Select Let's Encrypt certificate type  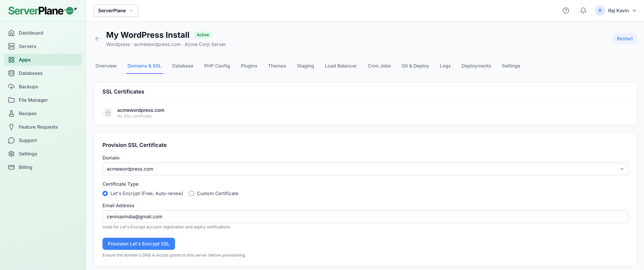[105, 193]
